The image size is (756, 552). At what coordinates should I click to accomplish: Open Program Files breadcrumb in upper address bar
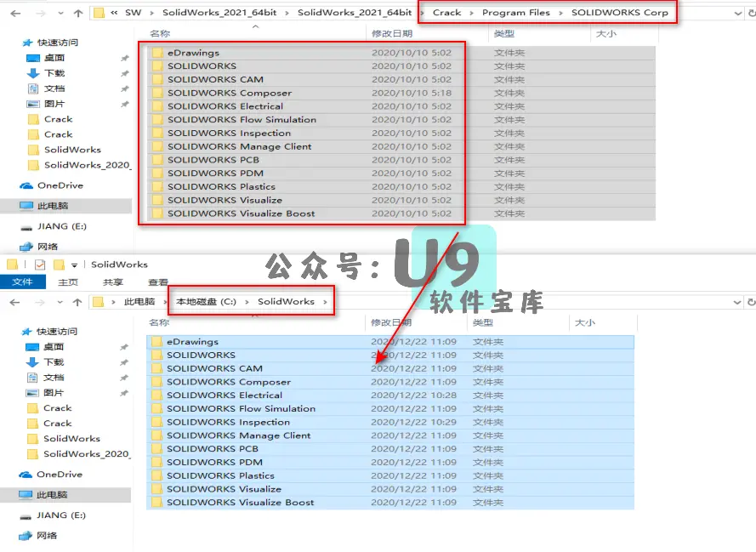coord(516,13)
